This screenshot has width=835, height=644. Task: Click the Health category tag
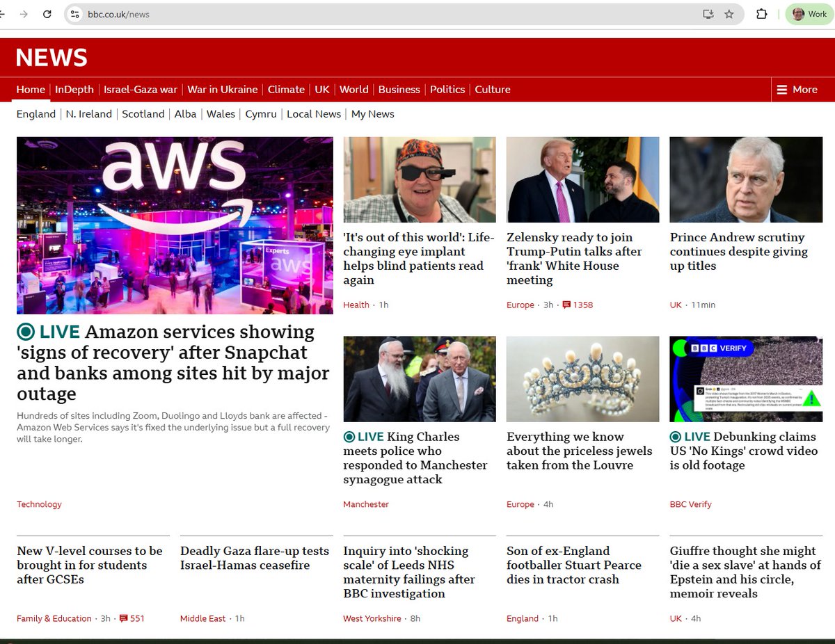pyautogui.click(x=356, y=305)
